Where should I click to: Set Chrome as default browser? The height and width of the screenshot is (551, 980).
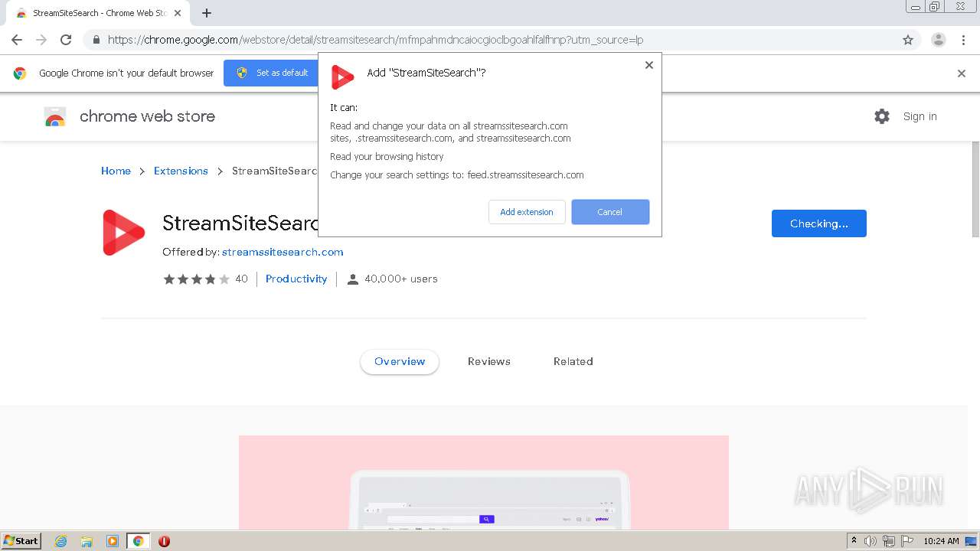pos(272,73)
